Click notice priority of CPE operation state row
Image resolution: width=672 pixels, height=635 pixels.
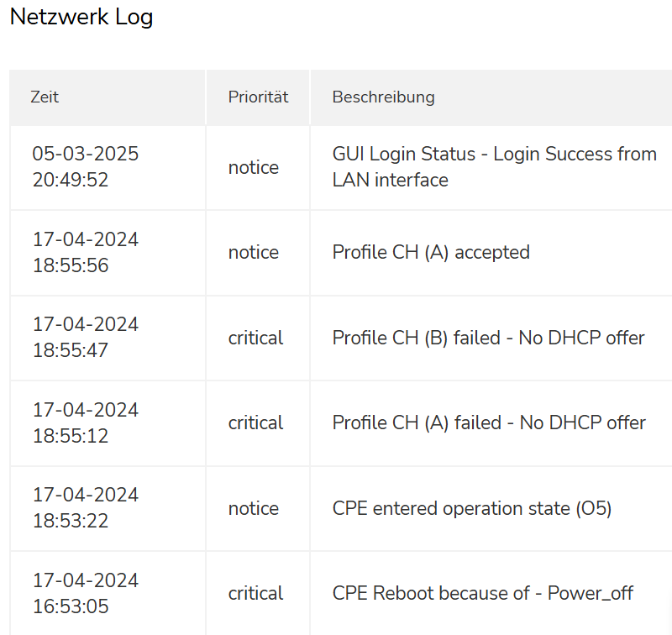coord(253,508)
